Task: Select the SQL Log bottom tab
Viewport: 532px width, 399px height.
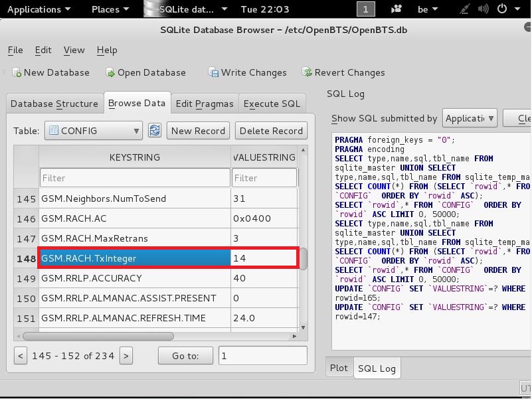Action: [x=377, y=368]
